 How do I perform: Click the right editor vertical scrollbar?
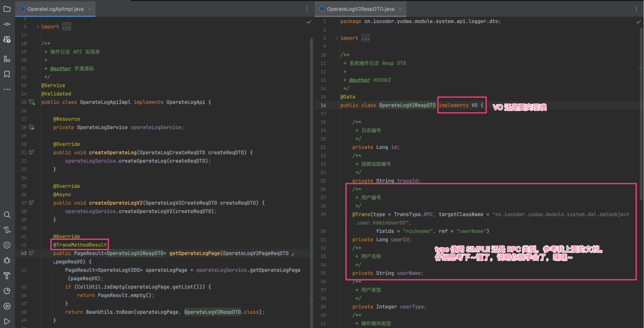[641, 115]
